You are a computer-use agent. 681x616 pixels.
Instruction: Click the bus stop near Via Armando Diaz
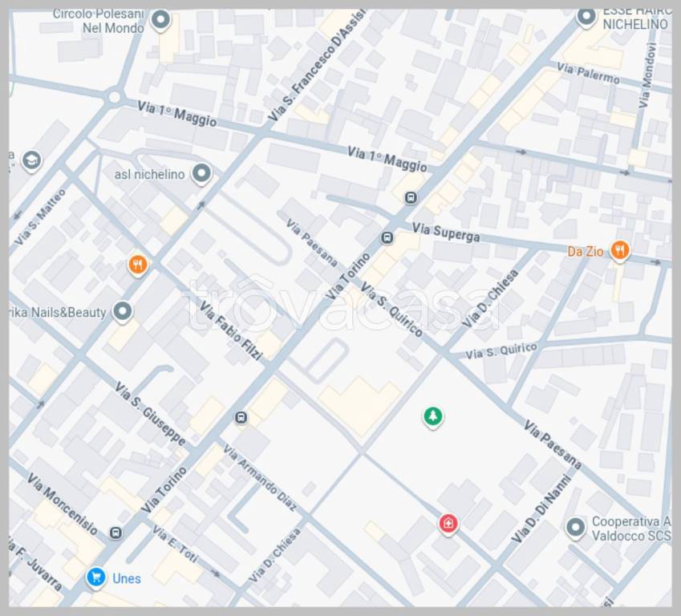[x=241, y=417]
